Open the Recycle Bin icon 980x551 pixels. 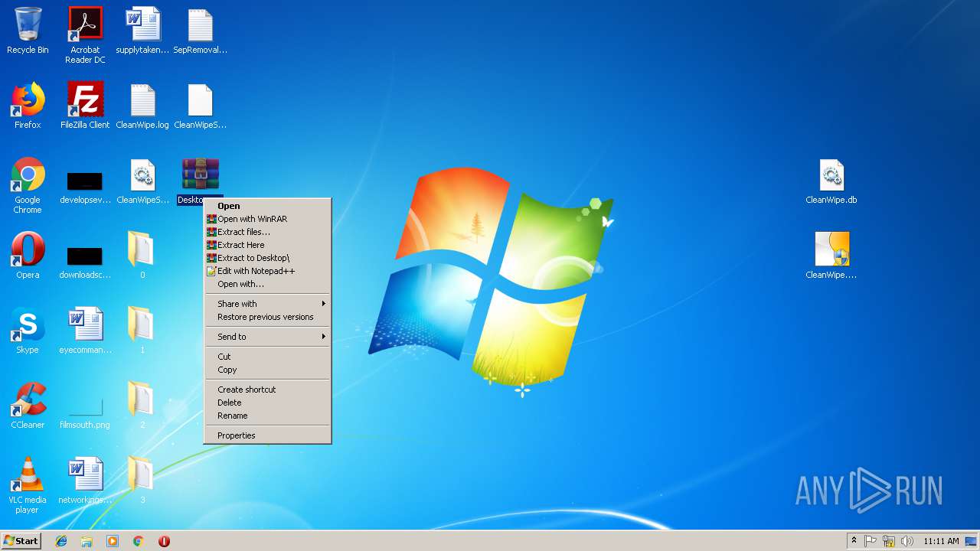28,31
